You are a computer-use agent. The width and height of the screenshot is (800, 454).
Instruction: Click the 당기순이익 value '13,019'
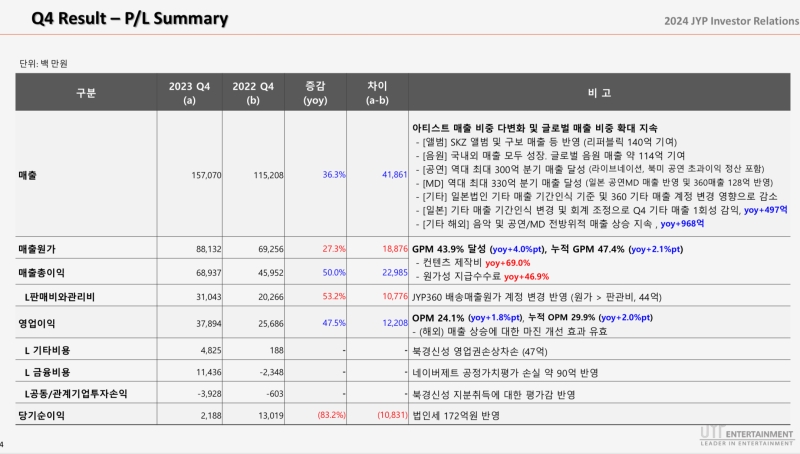point(271,416)
